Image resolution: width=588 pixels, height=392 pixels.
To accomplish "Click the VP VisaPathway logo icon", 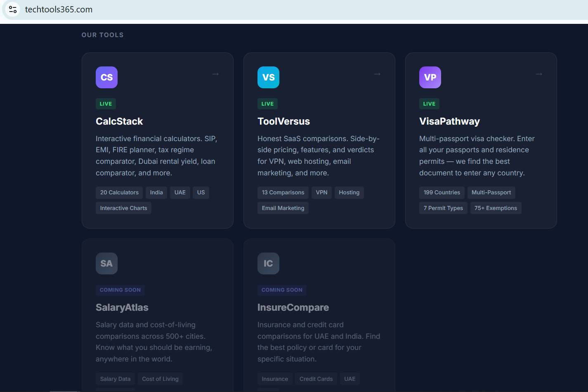I will coord(430,77).
